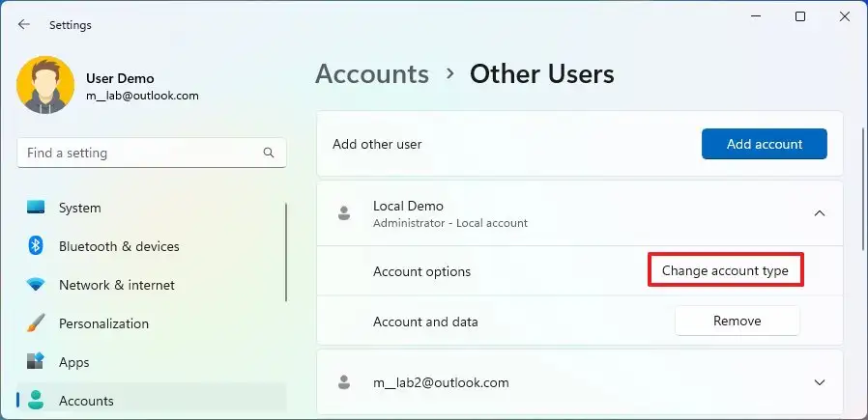Open the Personalization settings page

103,323
